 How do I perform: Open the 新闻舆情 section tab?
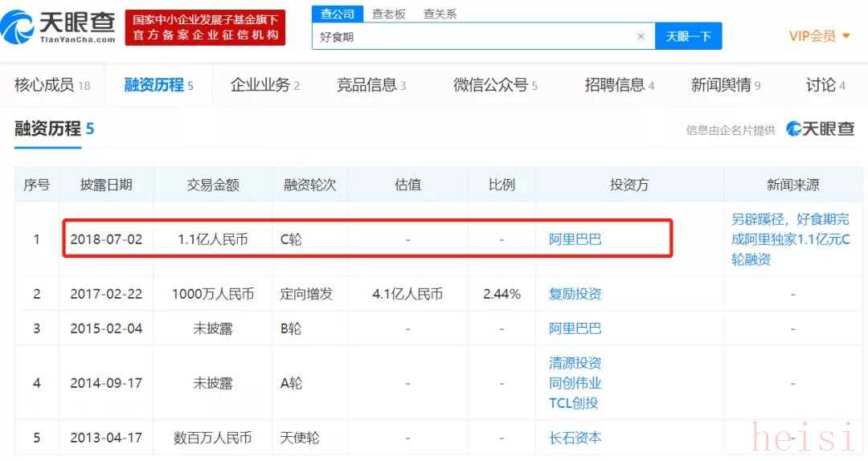(726, 84)
